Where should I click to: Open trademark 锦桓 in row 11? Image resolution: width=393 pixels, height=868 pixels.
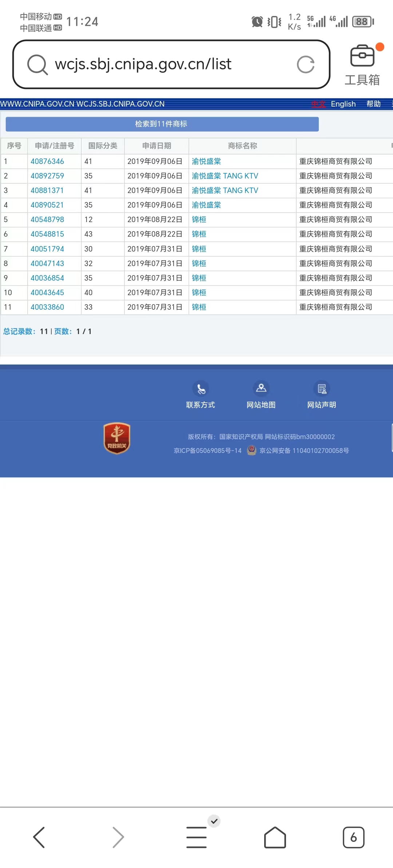click(199, 307)
